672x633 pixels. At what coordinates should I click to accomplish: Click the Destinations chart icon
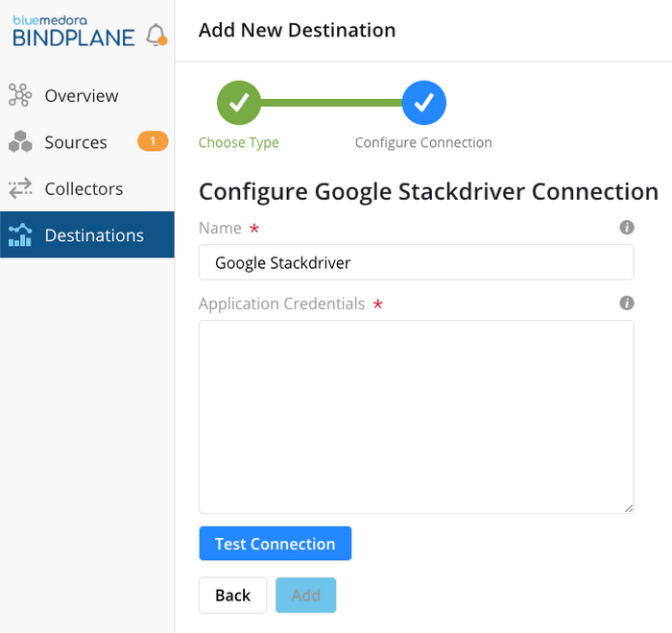20,235
